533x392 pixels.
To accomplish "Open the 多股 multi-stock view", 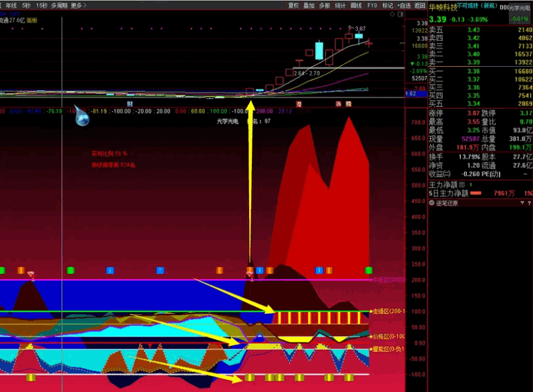I will click(x=325, y=5).
